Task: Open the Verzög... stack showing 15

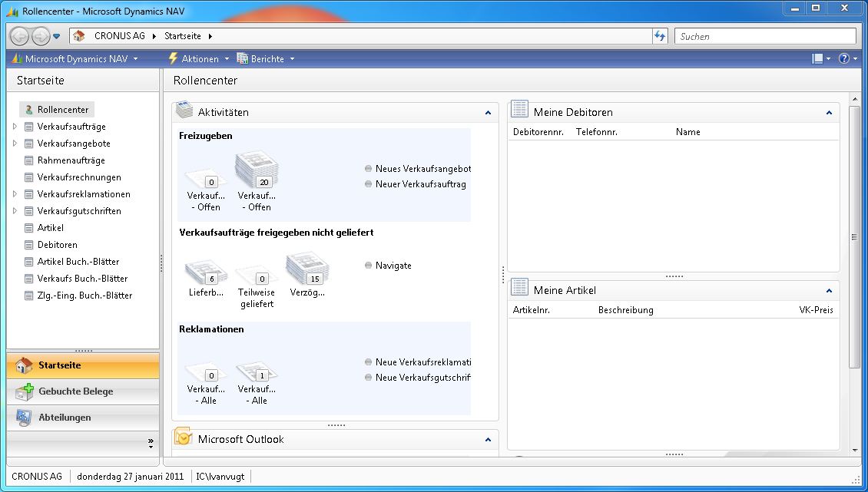Action: 308,276
